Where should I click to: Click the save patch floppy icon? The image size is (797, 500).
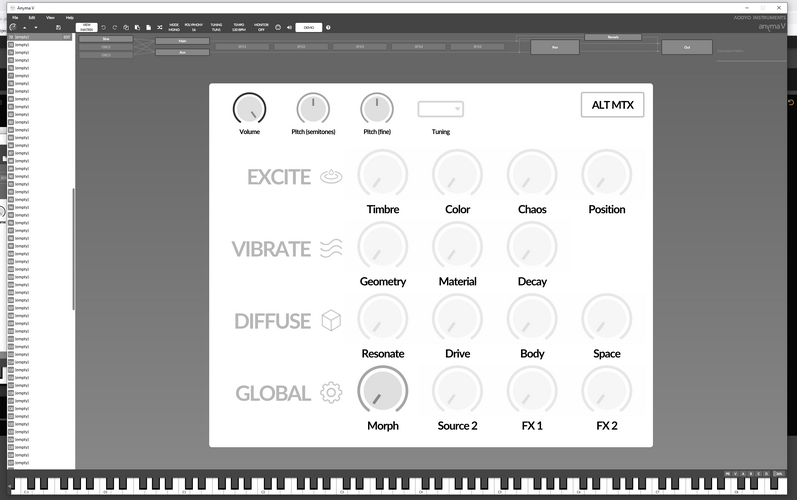[58, 27]
